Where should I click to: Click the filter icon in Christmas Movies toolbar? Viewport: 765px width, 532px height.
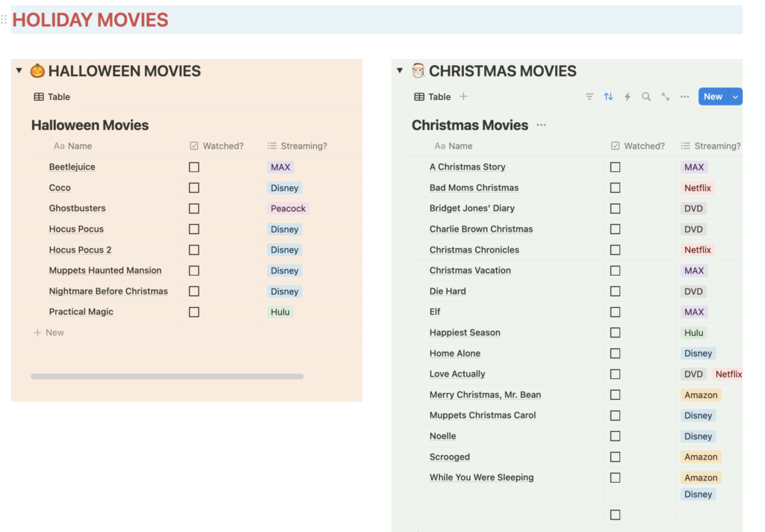coord(589,96)
